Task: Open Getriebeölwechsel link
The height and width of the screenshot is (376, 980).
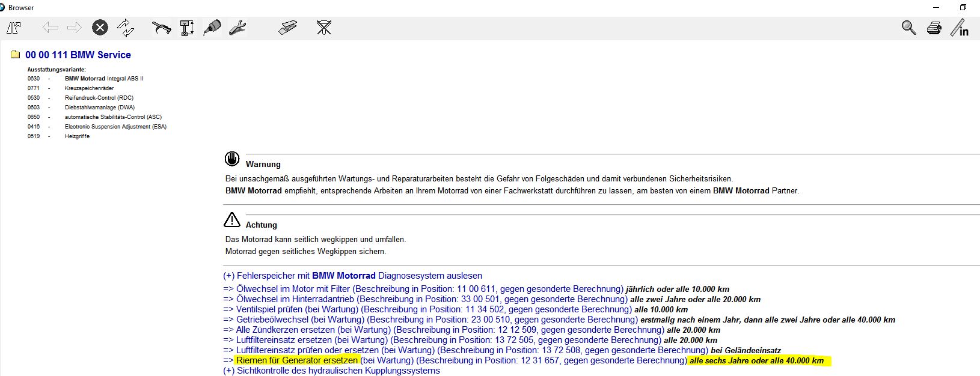Action: click(430, 320)
